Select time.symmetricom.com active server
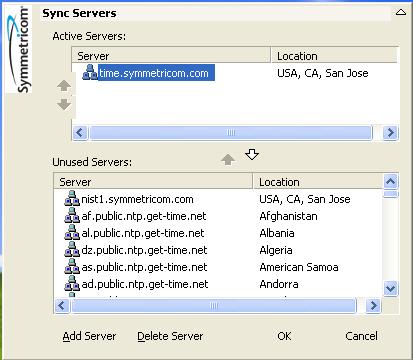413x360 pixels. click(156, 73)
